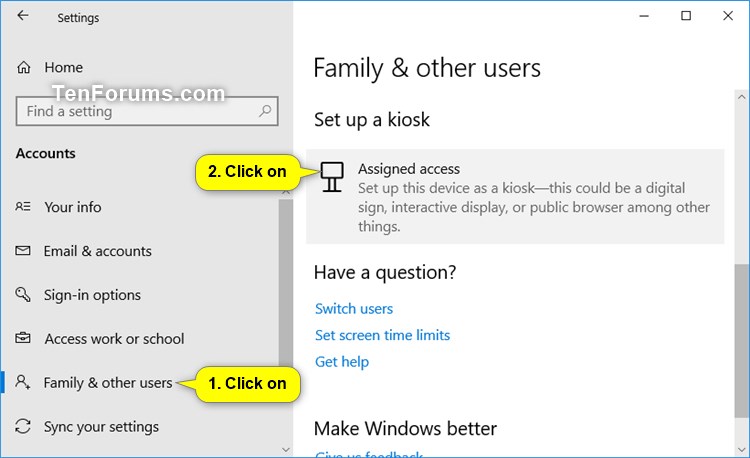Click the Family & other users person icon
750x458 pixels.
tap(23, 382)
